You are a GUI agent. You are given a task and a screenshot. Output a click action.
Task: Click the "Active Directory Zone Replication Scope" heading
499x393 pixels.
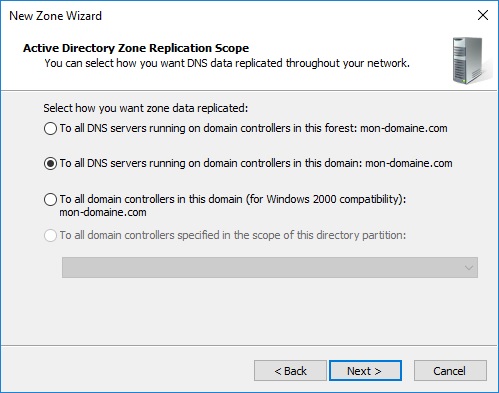tap(136, 48)
